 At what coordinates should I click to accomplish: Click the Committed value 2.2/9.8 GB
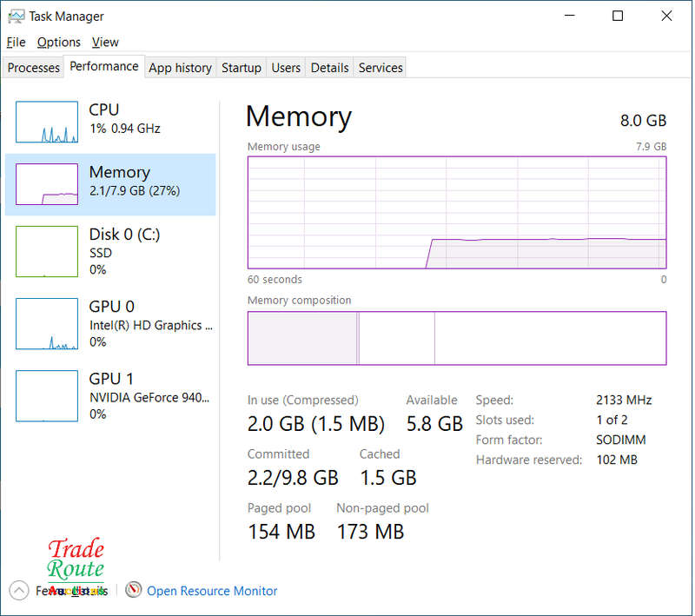293,478
